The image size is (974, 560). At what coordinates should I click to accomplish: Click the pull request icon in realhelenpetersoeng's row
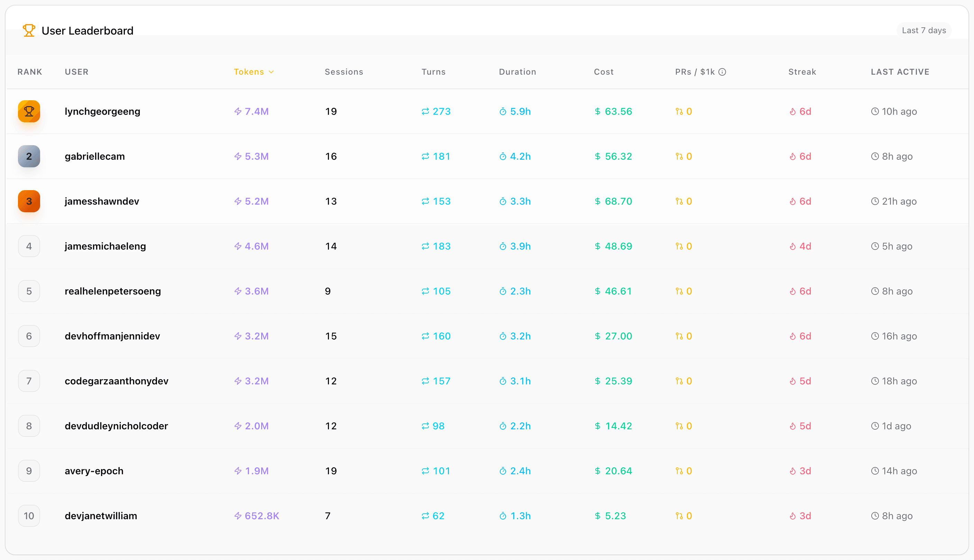679,291
